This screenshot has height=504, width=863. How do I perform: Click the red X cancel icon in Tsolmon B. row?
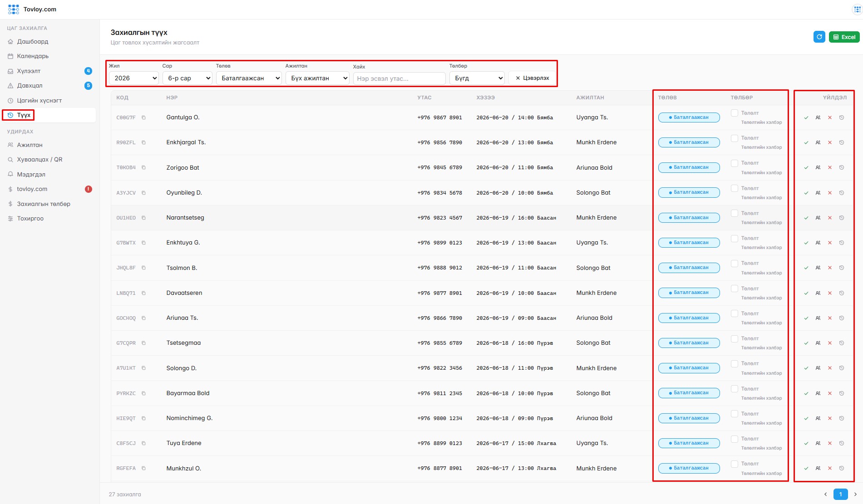(830, 268)
